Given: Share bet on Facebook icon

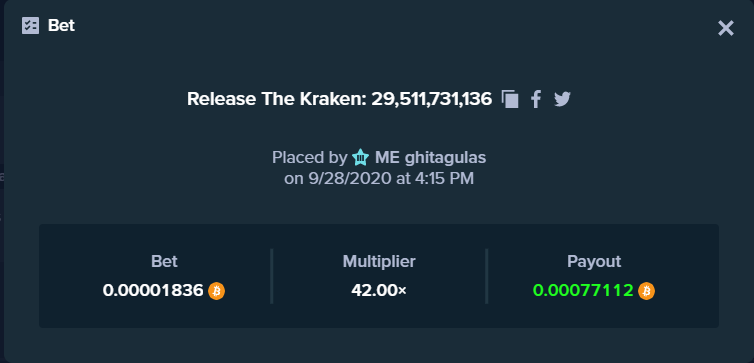Looking at the screenshot, I should (536, 99).
